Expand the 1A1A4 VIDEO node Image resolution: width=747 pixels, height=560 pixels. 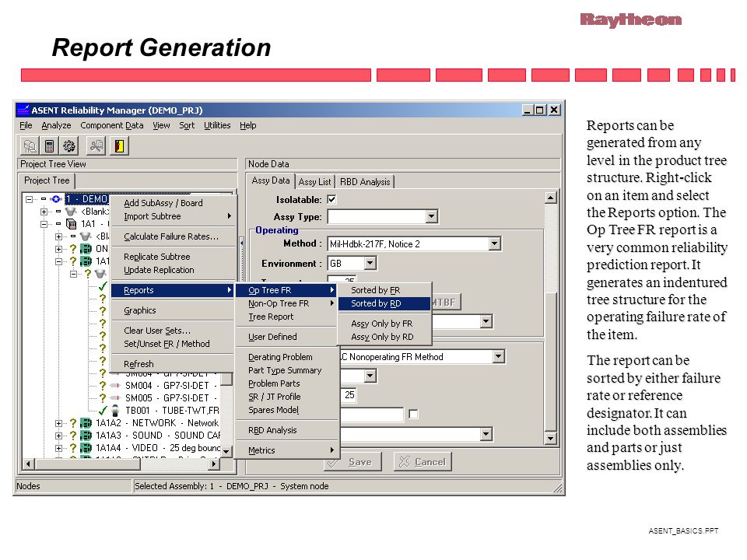(x=58, y=448)
